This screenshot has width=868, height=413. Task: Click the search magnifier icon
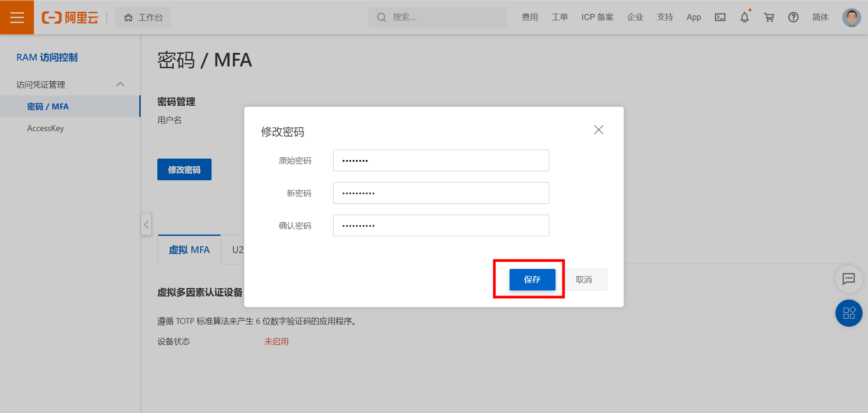click(x=382, y=17)
